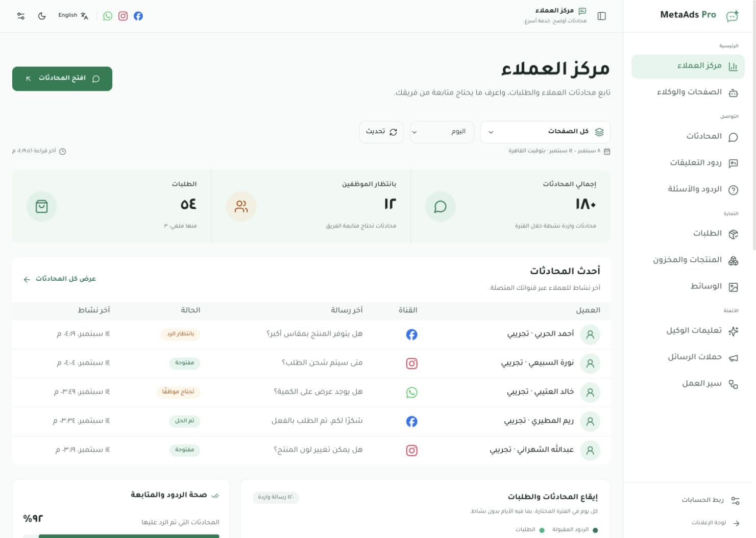
Task: Toggle dark mode with the moon icon
Action: click(x=42, y=16)
